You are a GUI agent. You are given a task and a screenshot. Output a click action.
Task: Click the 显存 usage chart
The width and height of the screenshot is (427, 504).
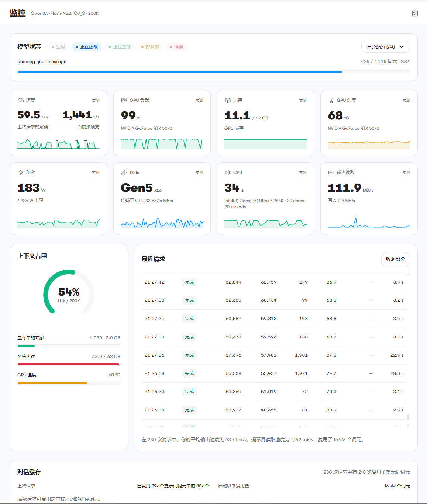(265, 144)
